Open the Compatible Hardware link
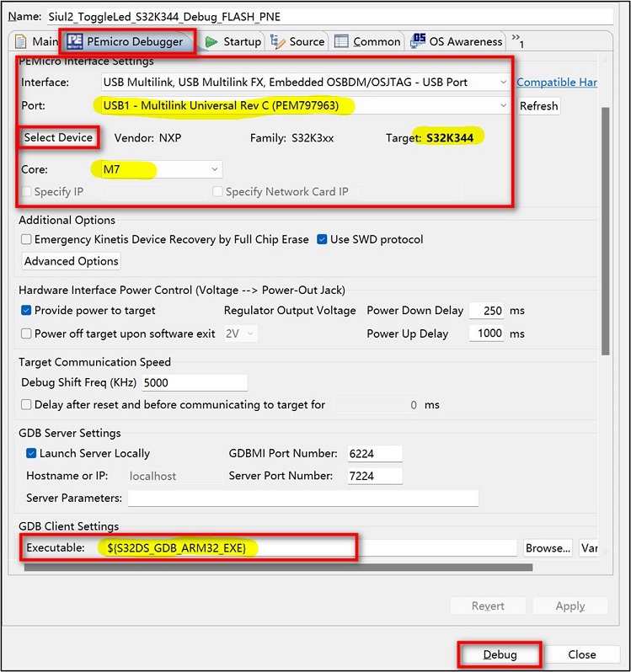 click(x=557, y=83)
